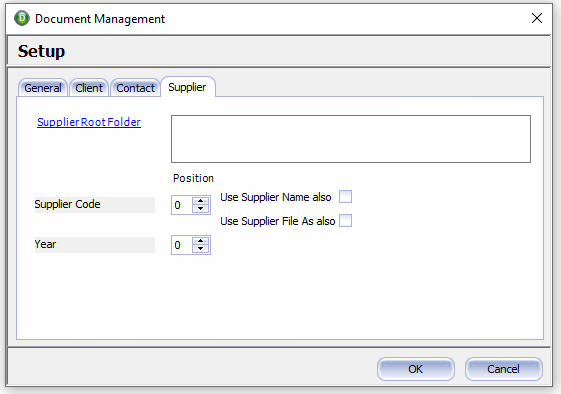Image resolution: width=561 pixels, height=394 pixels.
Task: Open the Client tab
Action: (x=89, y=88)
